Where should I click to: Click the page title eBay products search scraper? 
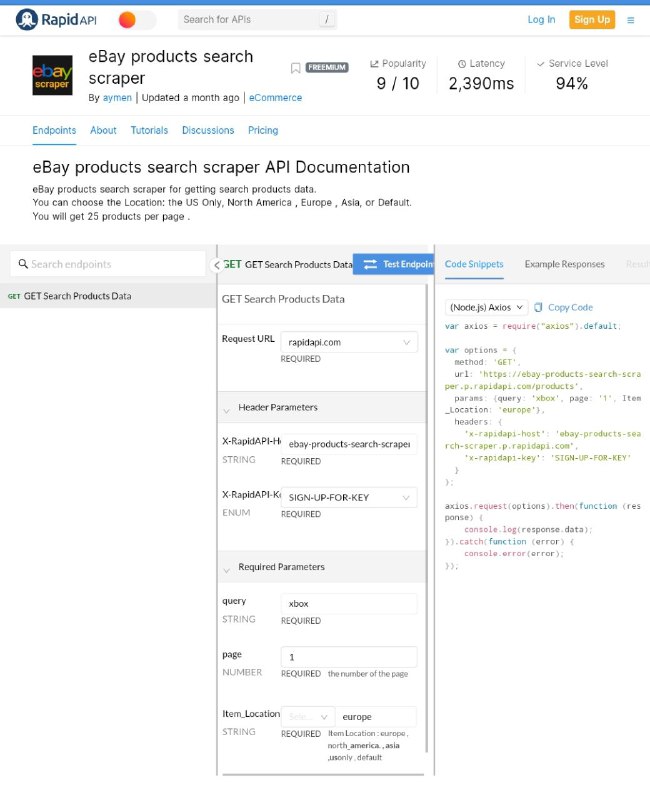coord(170,67)
